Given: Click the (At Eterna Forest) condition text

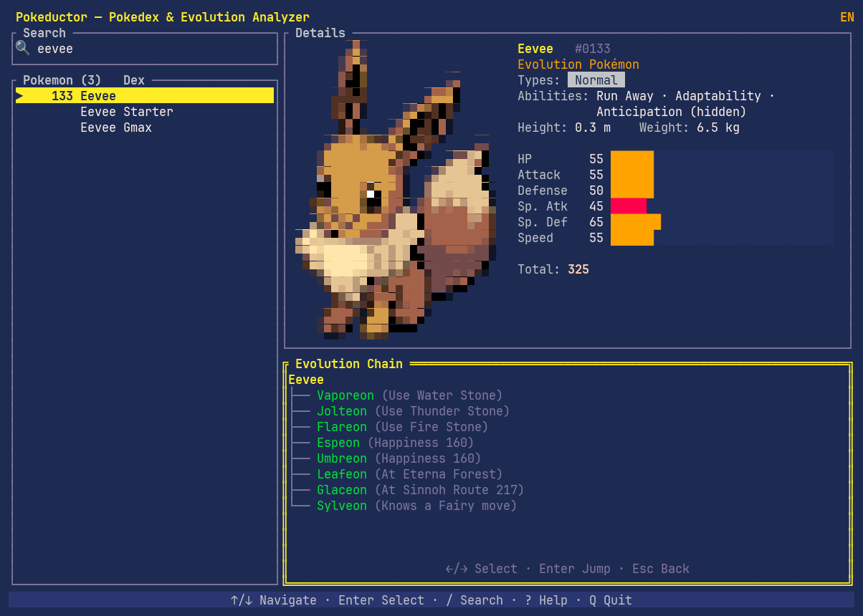Looking at the screenshot, I should click(439, 474).
